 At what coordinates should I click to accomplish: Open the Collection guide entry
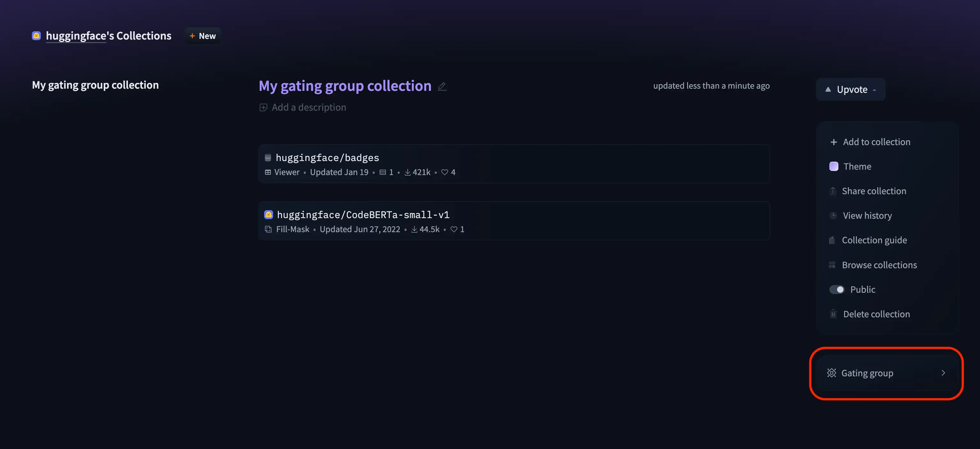pyautogui.click(x=874, y=240)
